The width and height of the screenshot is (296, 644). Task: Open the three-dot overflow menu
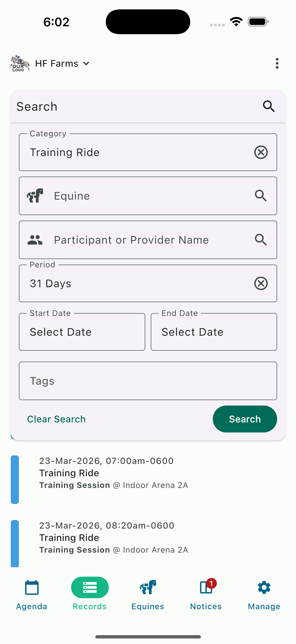(x=277, y=63)
